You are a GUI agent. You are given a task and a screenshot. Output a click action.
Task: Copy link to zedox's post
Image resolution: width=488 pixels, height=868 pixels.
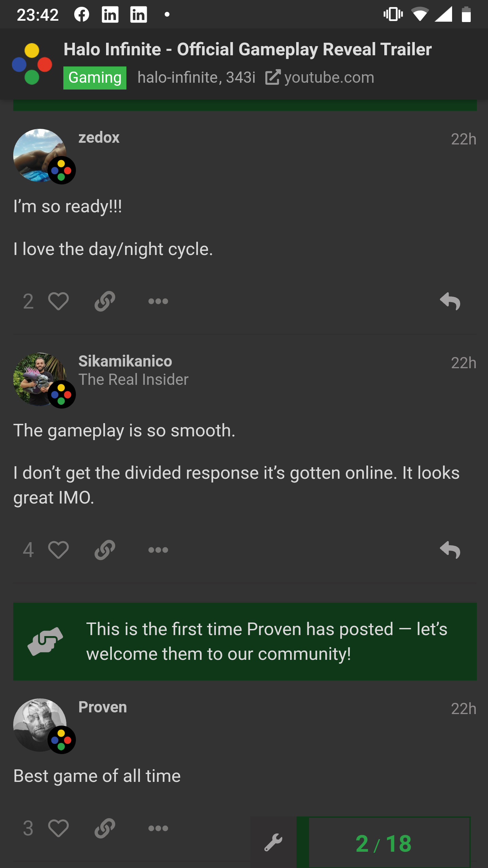[105, 301]
